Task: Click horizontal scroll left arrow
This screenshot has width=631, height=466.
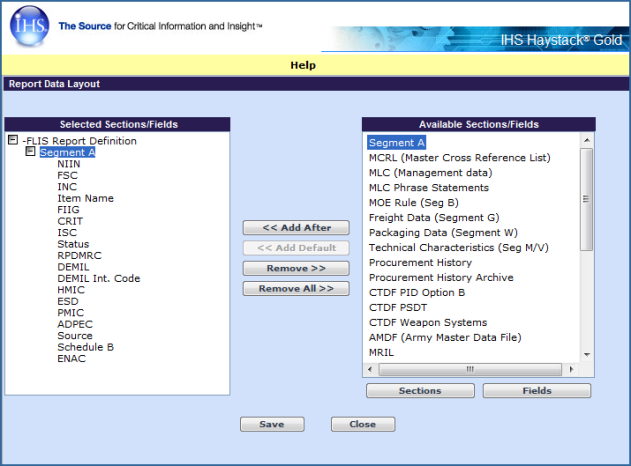Action: pyautogui.click(x=370, y=369)
